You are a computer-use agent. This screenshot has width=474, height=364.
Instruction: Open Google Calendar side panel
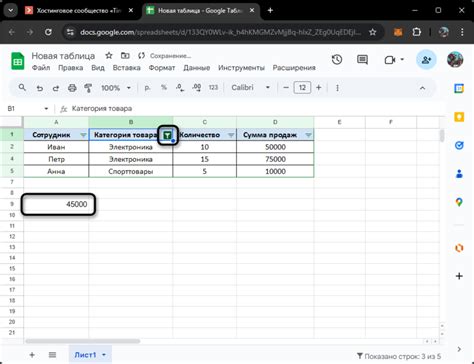coord(459,88)
